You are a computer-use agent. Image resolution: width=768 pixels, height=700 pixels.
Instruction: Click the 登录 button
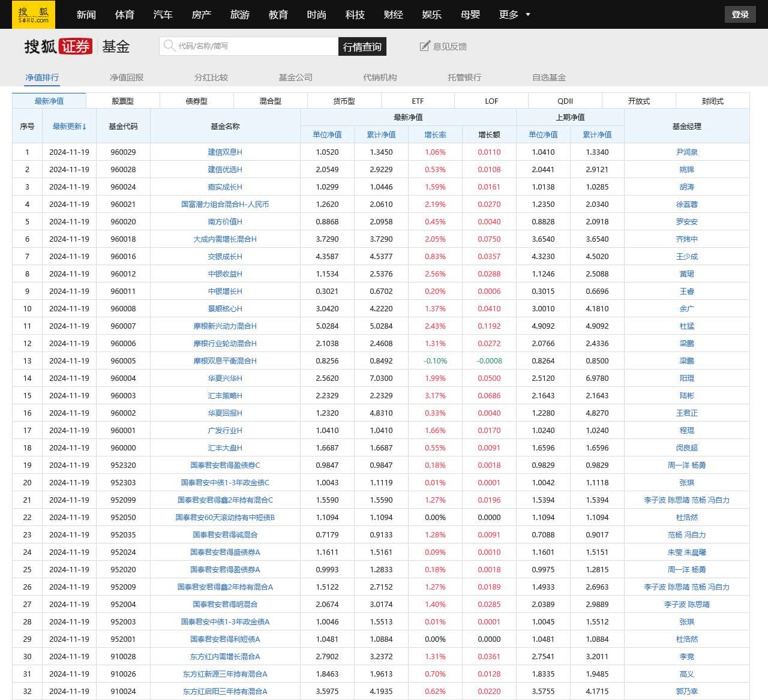[x=740, y=14]
